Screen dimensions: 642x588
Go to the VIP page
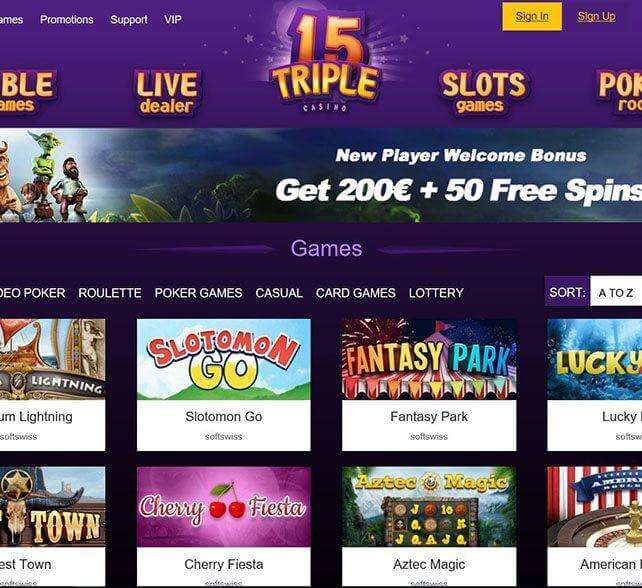tap(173, 20)
